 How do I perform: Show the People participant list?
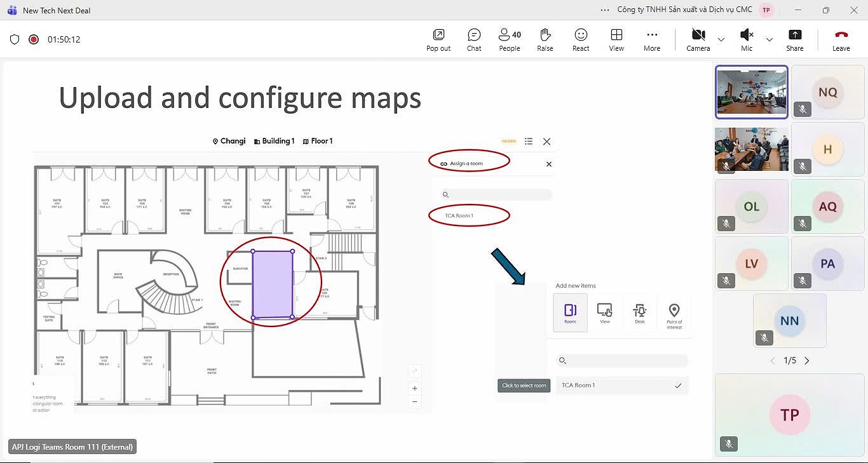[509, 39]
